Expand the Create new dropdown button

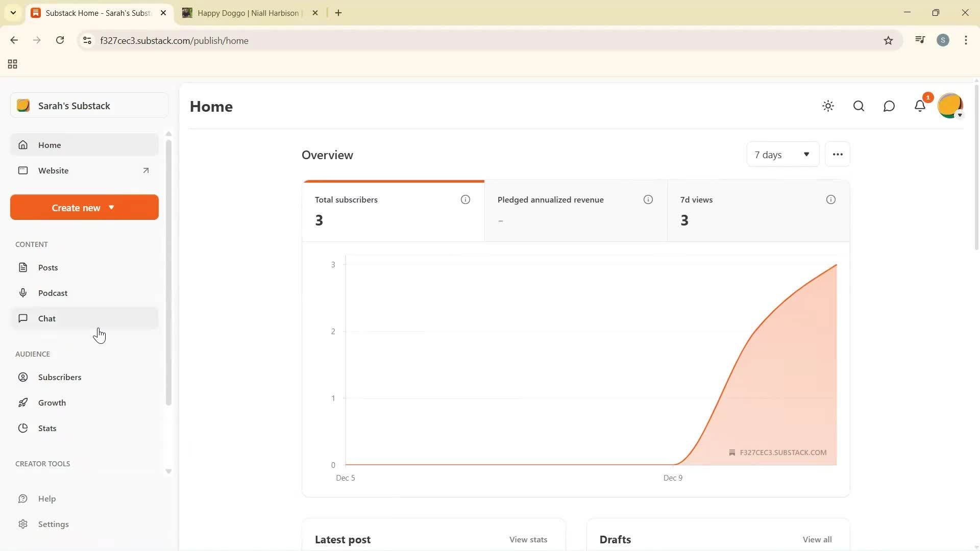click(x=84, y=208)
